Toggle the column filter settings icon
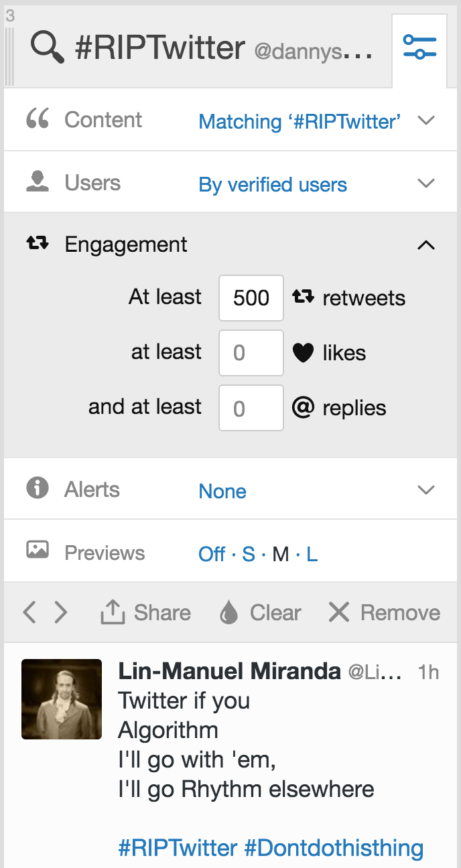The height and width of the screenshot is (868, 461). click(419, 47)
